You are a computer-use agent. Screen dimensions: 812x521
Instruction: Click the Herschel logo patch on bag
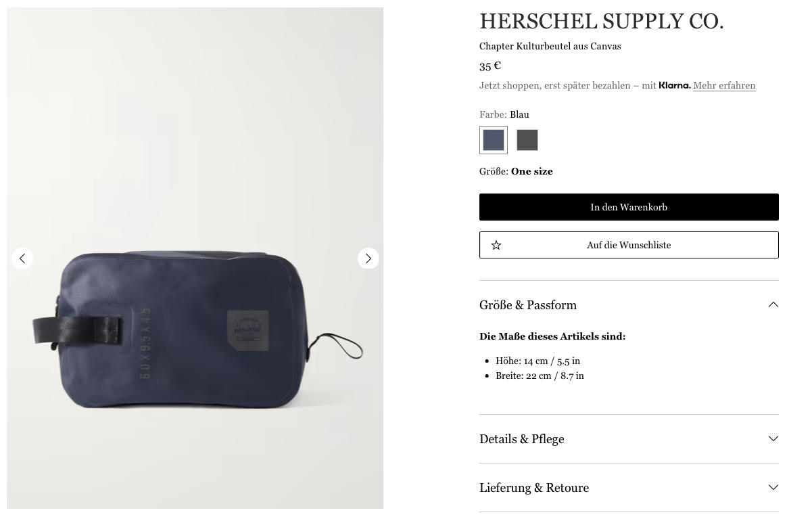click(x=247, y=330)
